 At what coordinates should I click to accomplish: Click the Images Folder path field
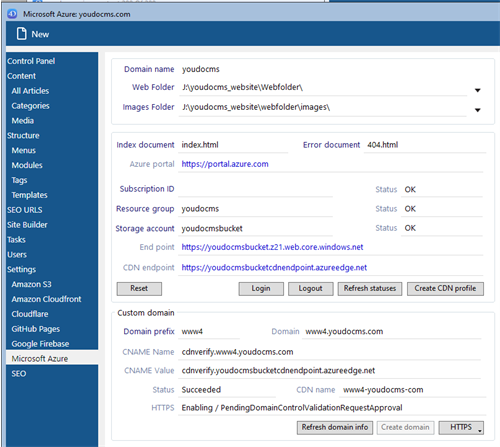323,107
